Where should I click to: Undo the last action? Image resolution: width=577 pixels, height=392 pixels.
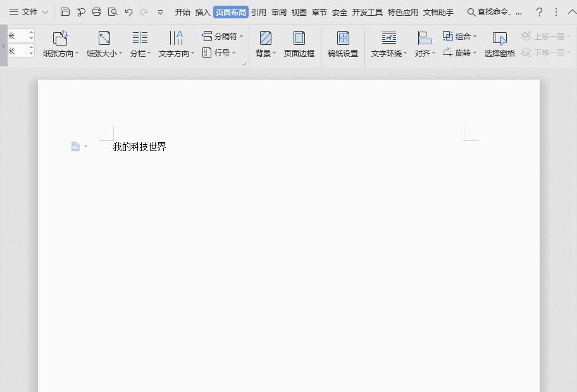129,12
